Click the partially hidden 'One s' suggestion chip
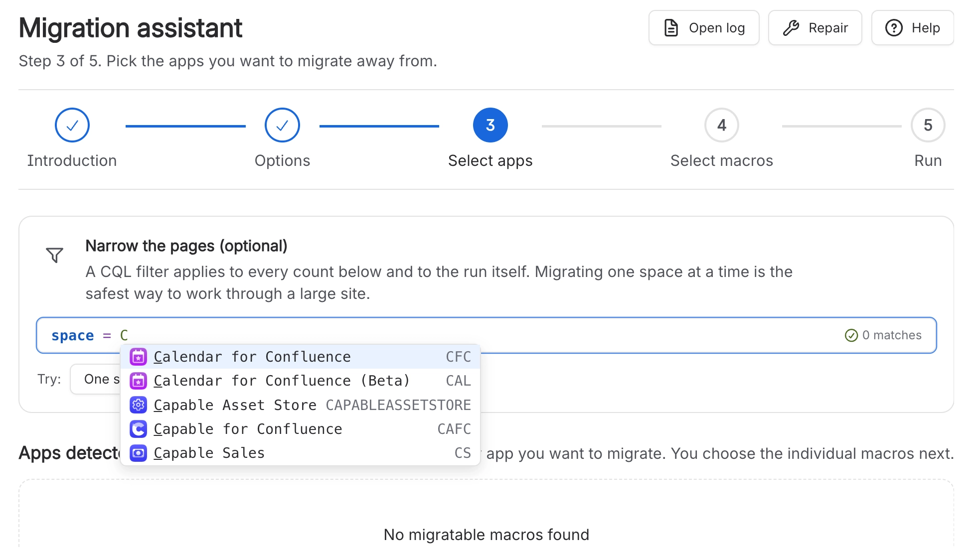This screenshot has height=548, width=980. 96,379
